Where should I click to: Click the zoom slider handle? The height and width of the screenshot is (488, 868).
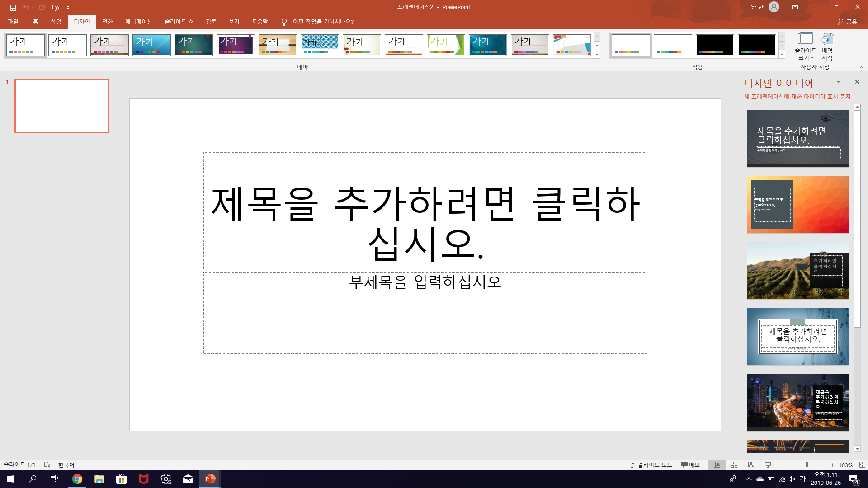[x=807, y=465]
